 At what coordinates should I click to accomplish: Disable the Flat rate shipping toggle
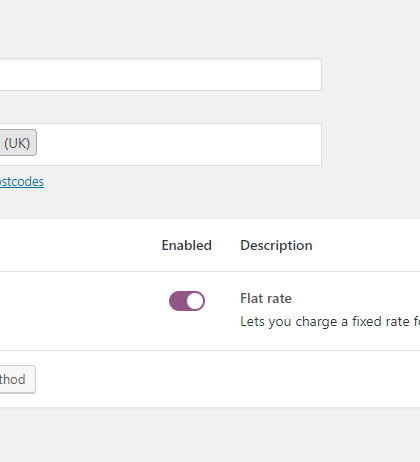coord(187,301)
